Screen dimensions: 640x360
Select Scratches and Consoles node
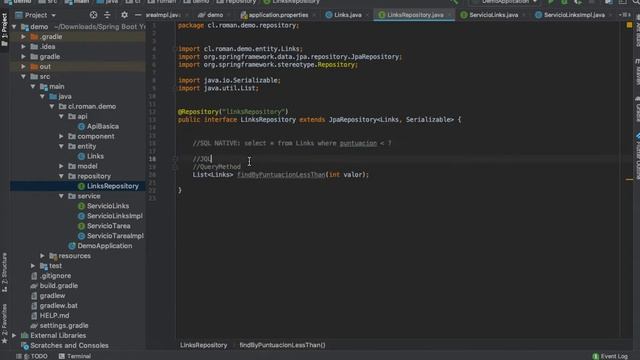[x=65, y=346]
